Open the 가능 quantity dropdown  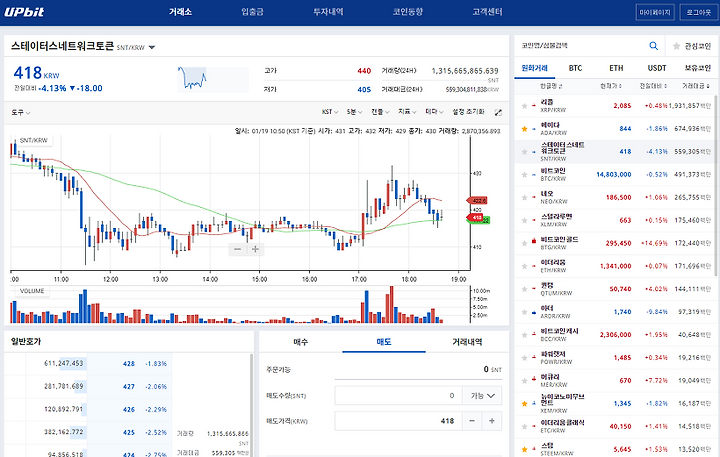tap(482, 395)
